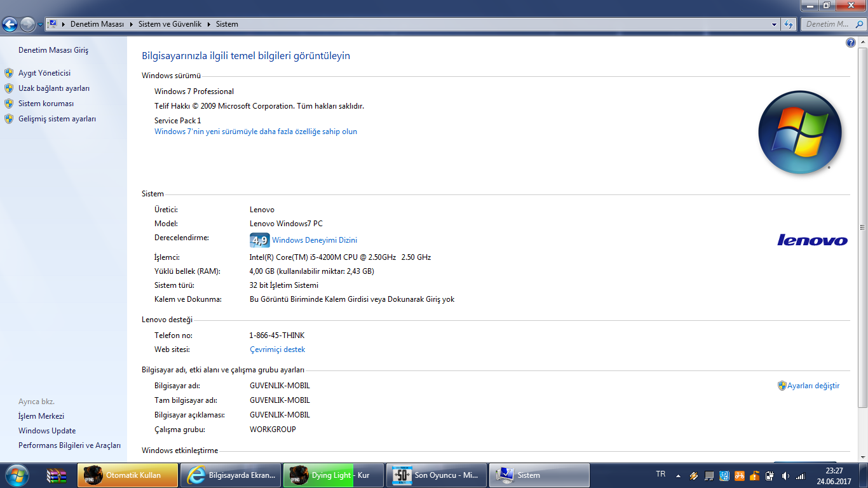Viewport: 868px width, 488px height.
Task: Click the computer name GUVENLIK-MOBIL beside Bilgisayar adı
Action: tap(280, 386)
